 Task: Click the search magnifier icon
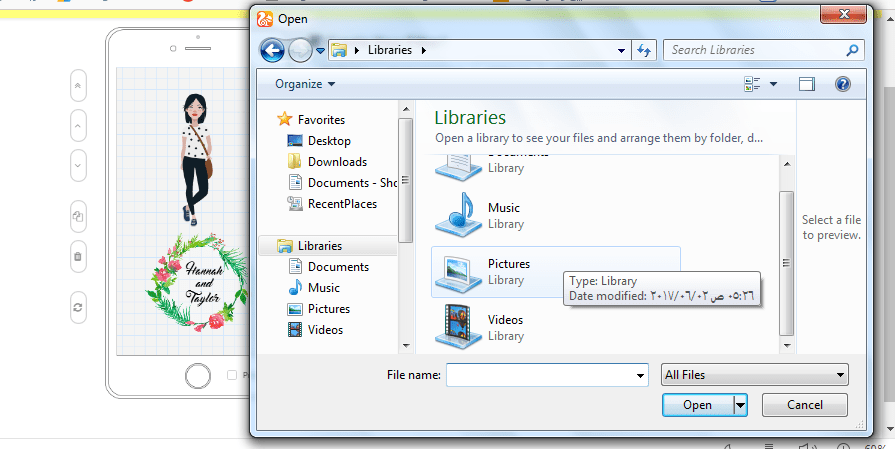pyautogui.click(x=852, y=50)
